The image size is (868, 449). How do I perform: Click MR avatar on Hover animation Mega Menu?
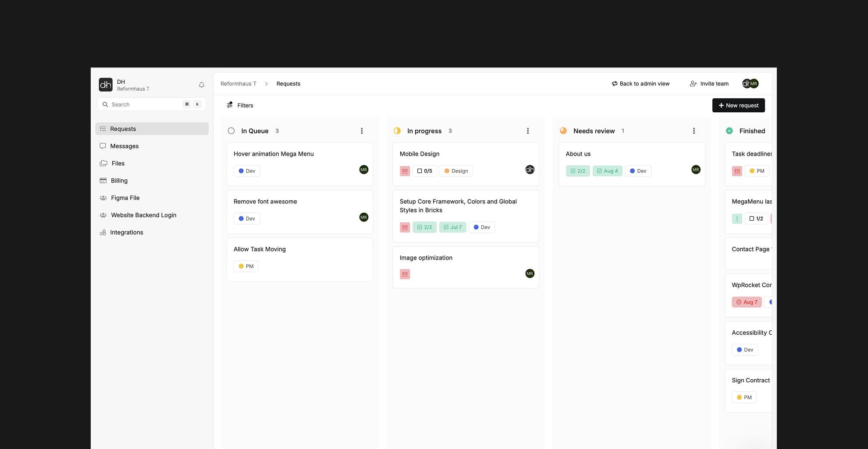pos(364,170)
